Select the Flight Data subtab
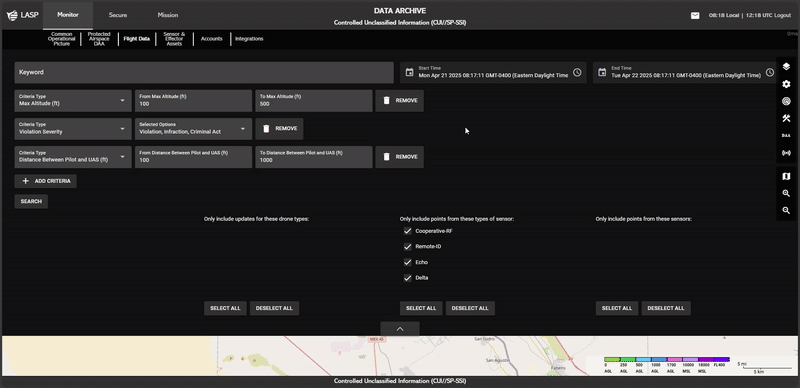Viewport: 800px width, 388px height. (x=137, y=39)
